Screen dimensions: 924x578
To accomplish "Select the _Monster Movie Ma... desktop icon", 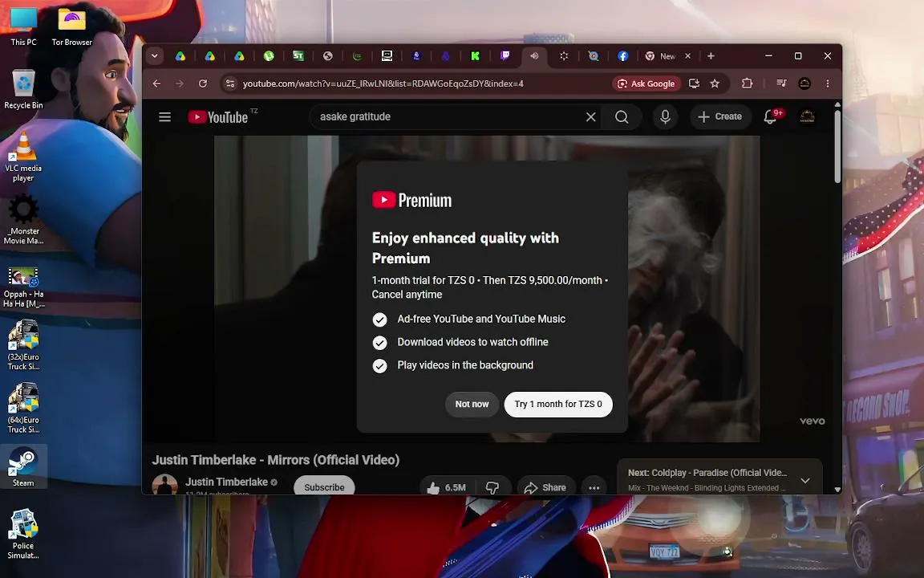I will pyautogui.click(x=23, y=221).
